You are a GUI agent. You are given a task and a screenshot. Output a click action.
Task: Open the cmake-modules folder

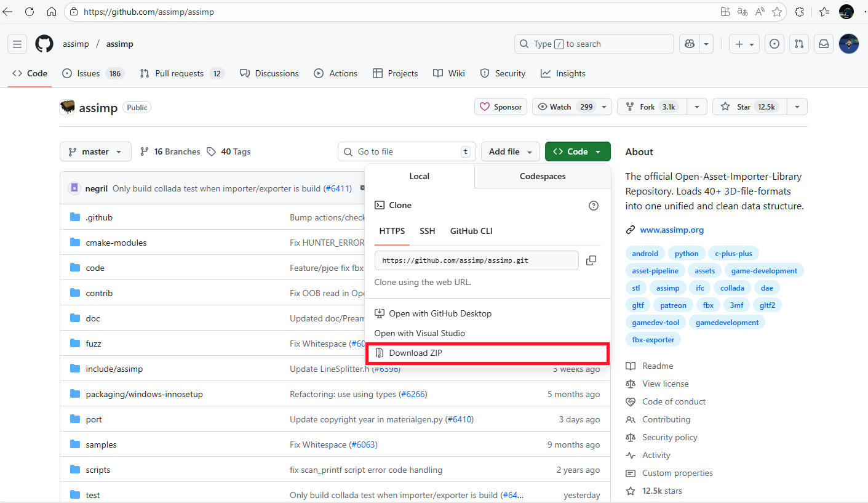(x=116, y=243)
